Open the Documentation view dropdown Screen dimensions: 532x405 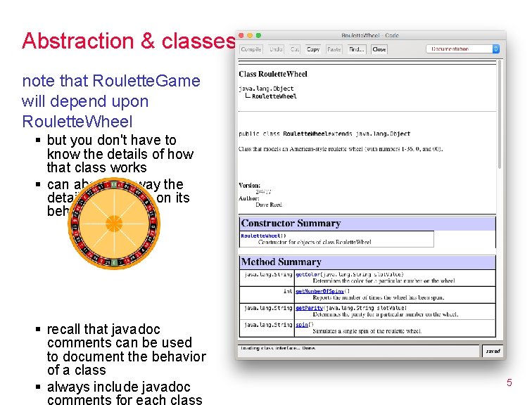pos(462,49)
